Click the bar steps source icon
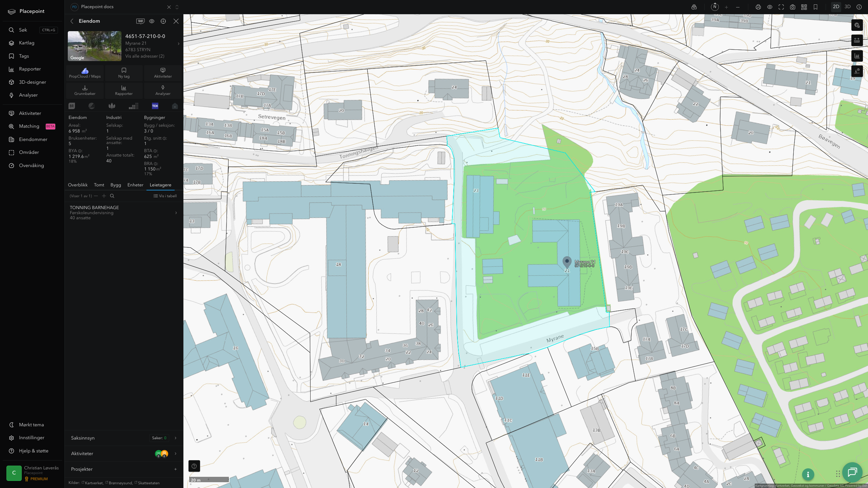 click(x=134, y=106)
